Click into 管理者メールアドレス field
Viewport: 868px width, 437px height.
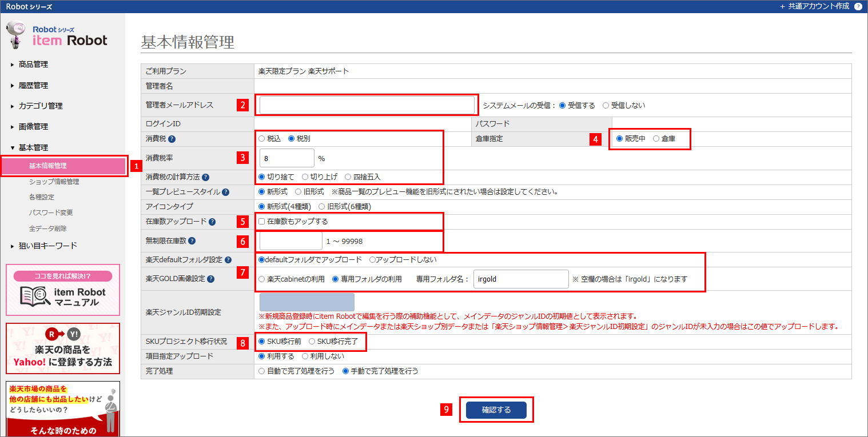(367, 105)
